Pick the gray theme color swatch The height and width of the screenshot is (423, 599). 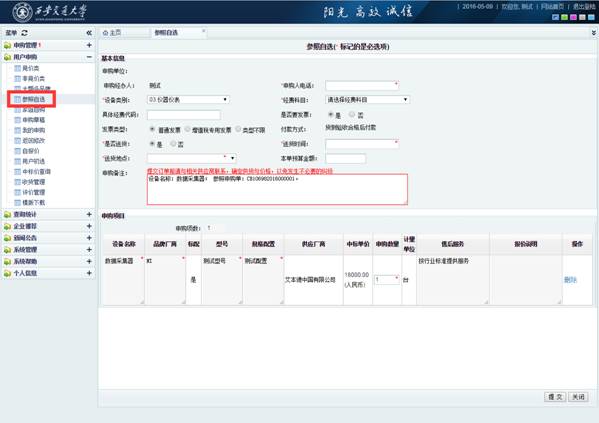pos(582,17)
